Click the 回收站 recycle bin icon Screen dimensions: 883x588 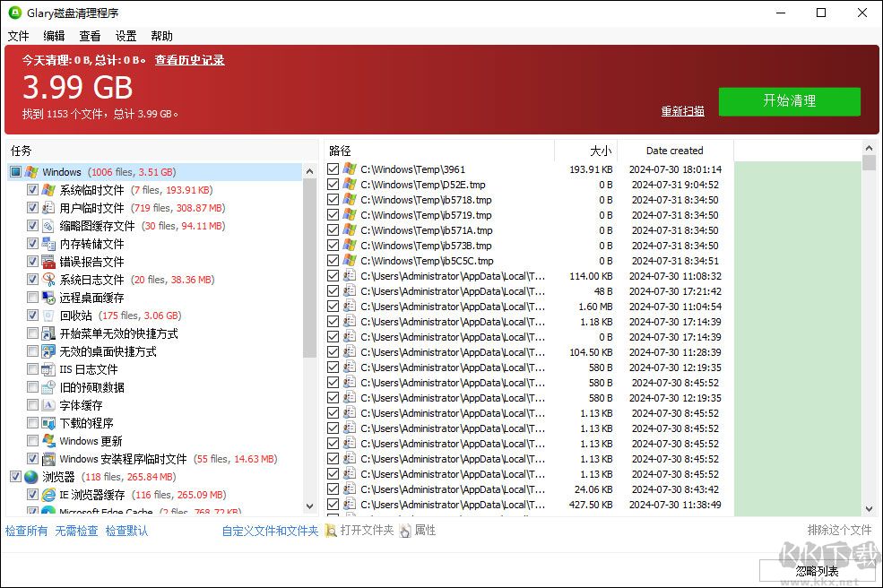coord(49,316)
